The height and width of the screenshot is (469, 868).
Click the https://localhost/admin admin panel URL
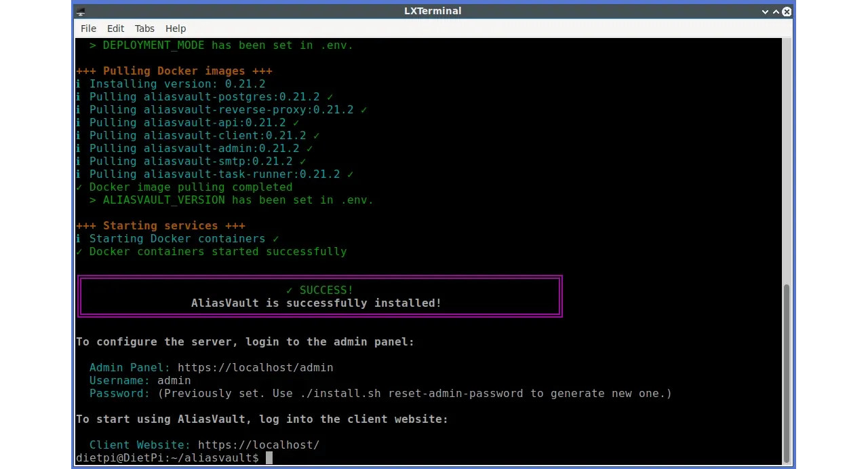(x=255, y=368)
